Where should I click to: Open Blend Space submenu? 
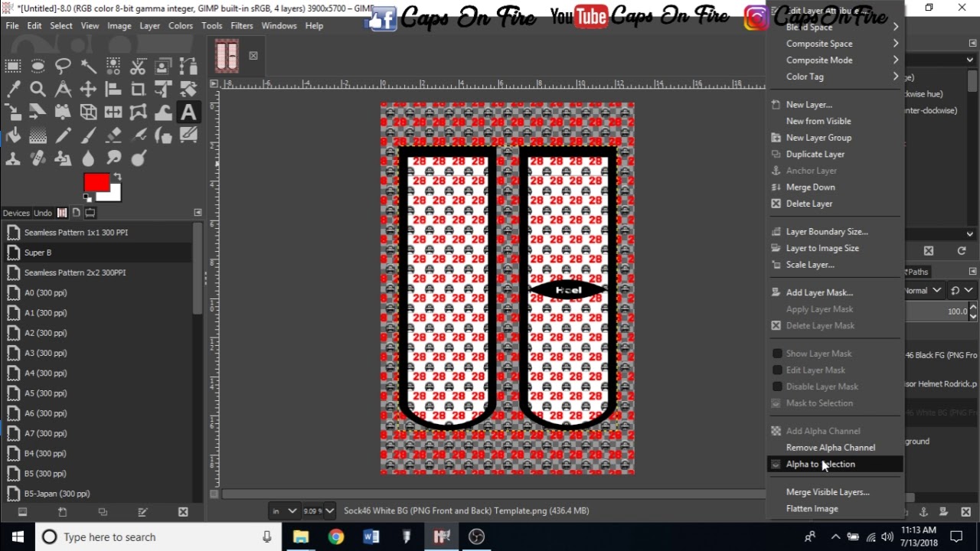click(836, 27)
